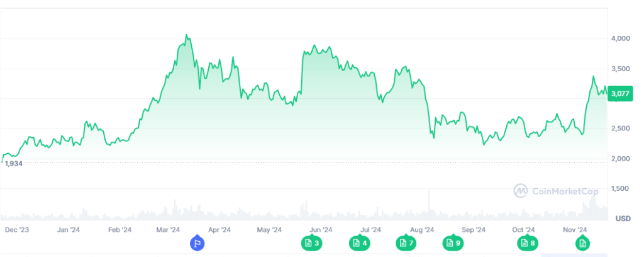The height and width of the screenshot is (257, 644).
Task: Click the 1,934 starting price label
Action: pyautogui.click(x=13, y=163)
